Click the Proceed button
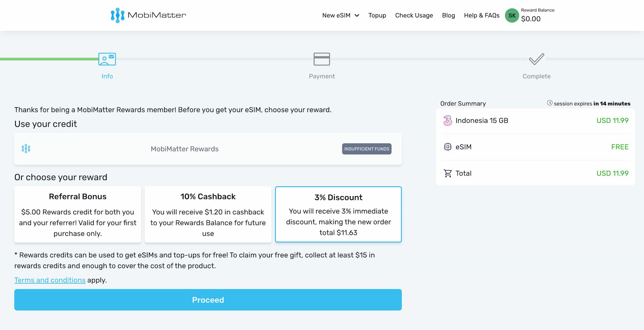The image size is (644, 330). pos(208,300)
